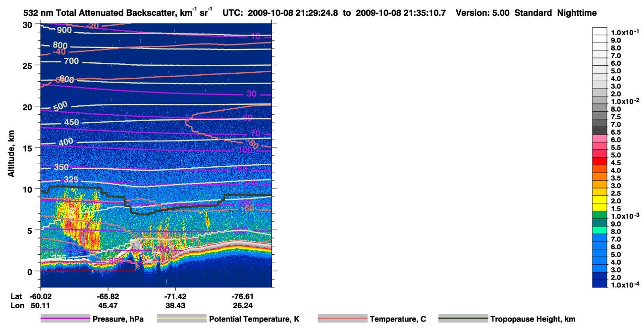
Task: Click the colorbar label 4.5
Action: click(x=616, y=163)
